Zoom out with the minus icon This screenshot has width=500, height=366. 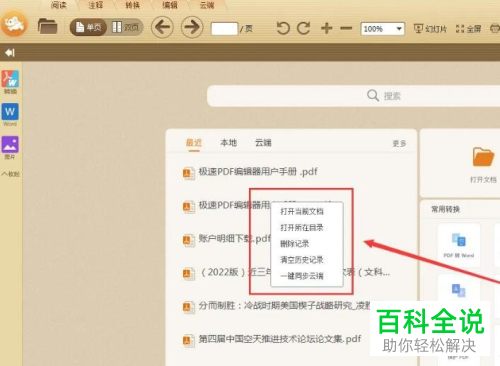pos(346,28)
